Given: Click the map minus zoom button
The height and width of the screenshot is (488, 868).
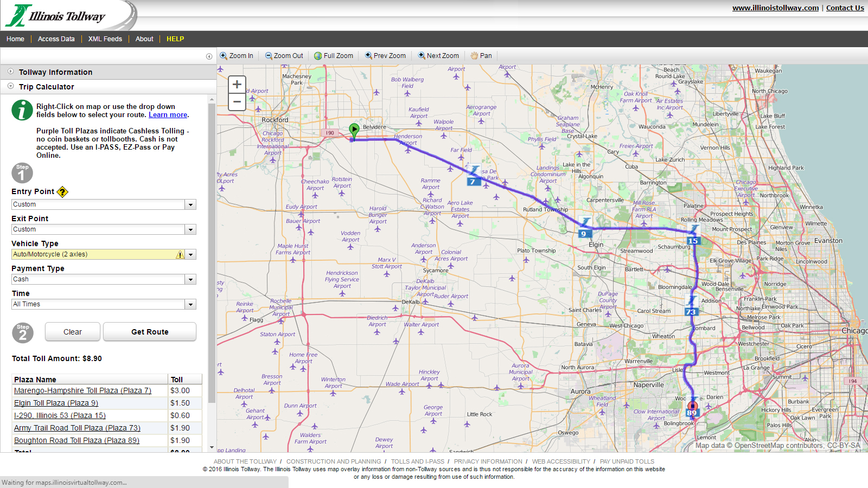Looking at the screenshot, I should coord(237,102).
